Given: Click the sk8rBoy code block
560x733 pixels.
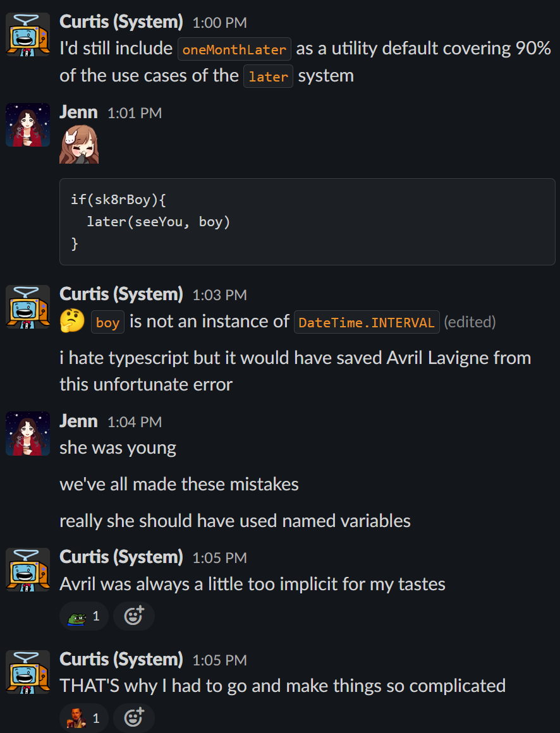Looking at the screenshot, I should [307, 222].
